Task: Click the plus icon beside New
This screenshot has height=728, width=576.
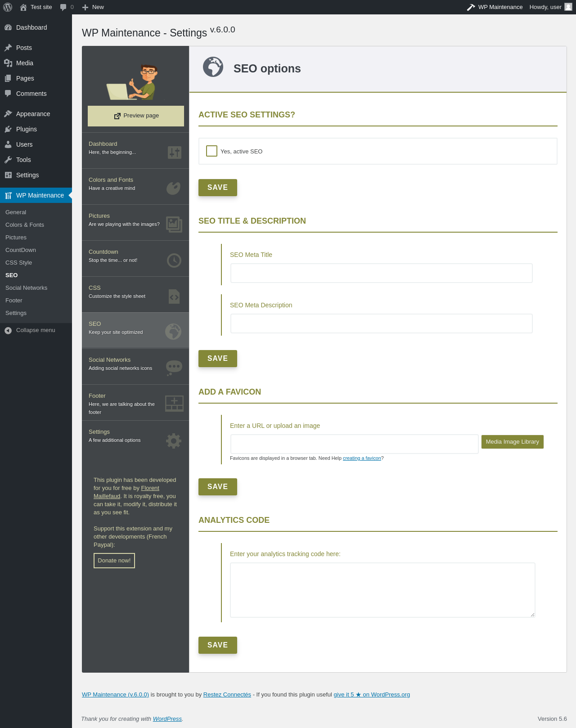Action: point(85,7)
